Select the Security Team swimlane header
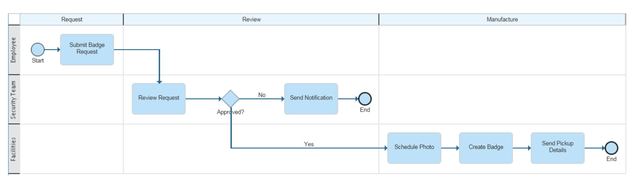The width and height of the screenshot is (644, 188). pyautogui.click(x=14, y=100)
